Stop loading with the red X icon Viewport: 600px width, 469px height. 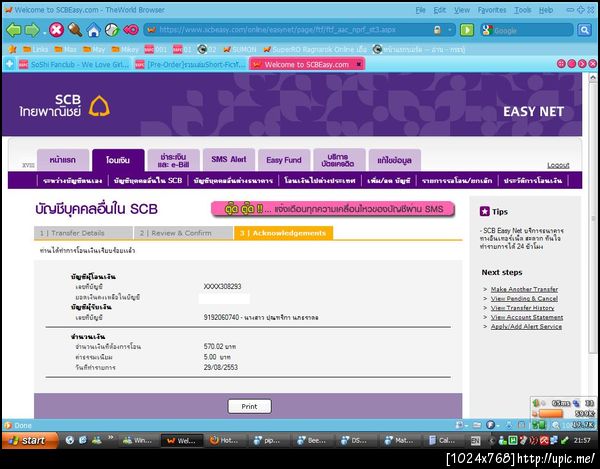pyautogui.click(x=56, y=30)
